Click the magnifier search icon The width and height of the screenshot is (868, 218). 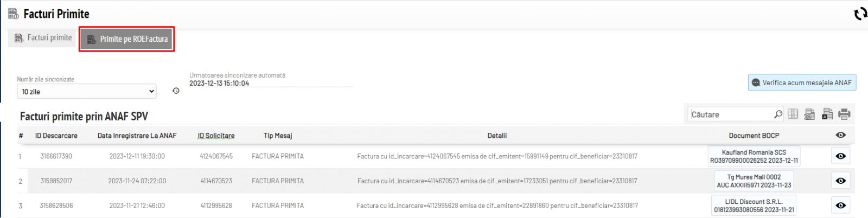778,114
